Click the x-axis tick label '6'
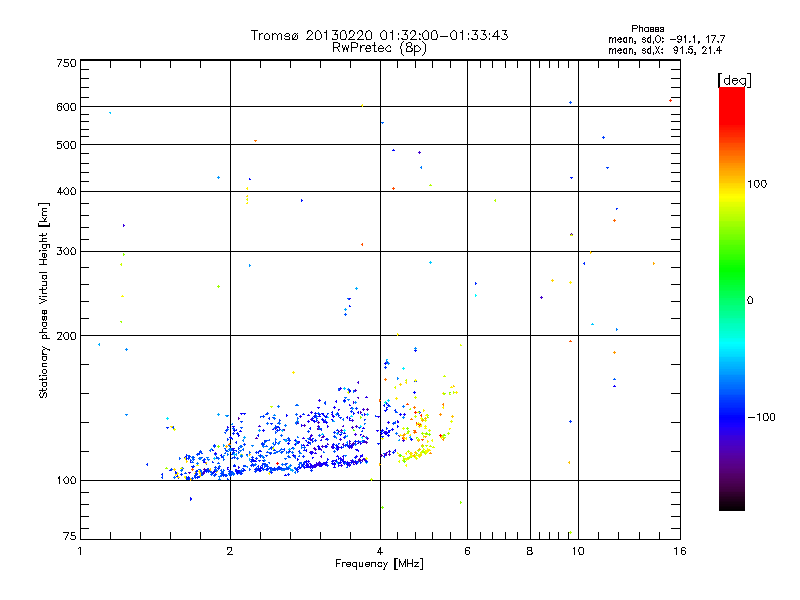This screenshot has height=600, width=800. pos(467,551)
